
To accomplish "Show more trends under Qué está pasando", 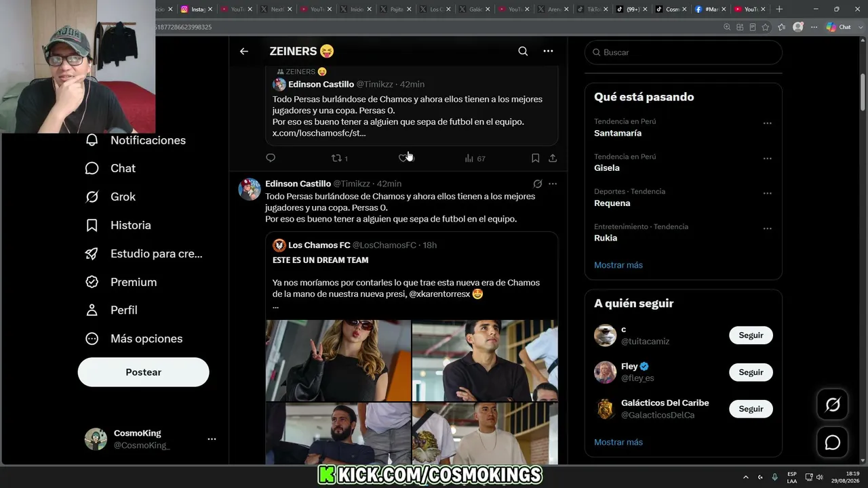I will tap(618, 265).
